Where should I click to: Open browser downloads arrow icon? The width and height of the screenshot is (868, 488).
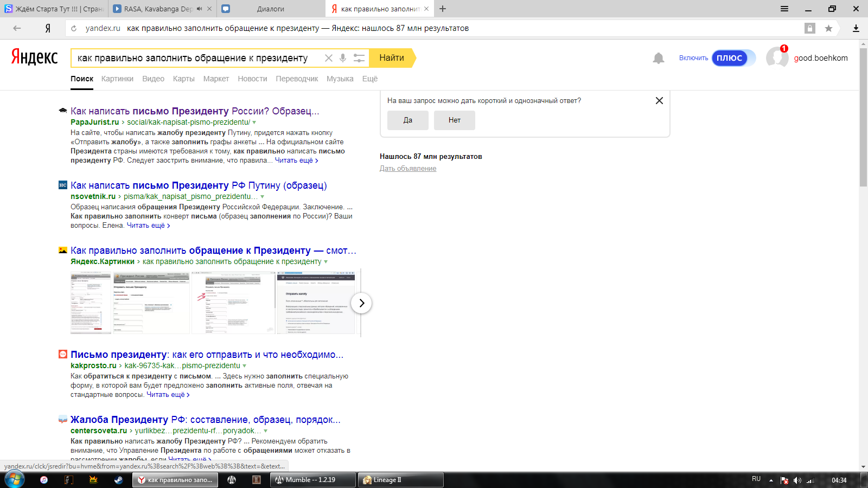click(x=856, y=28)
